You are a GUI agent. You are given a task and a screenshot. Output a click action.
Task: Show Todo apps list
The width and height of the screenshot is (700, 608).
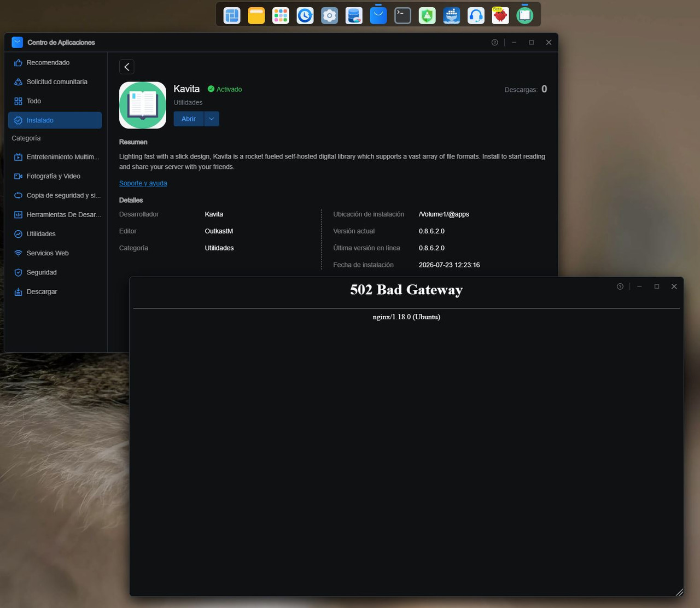pos(55,101)
